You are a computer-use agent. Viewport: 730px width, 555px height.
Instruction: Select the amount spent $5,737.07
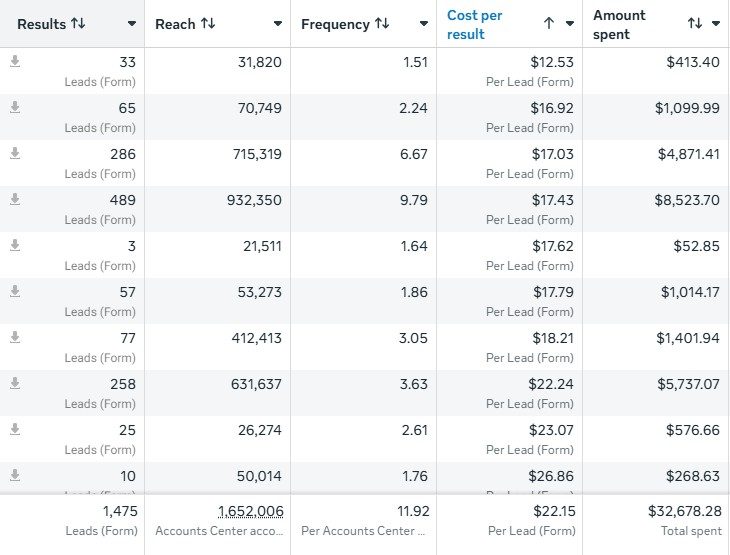[689, 384]
